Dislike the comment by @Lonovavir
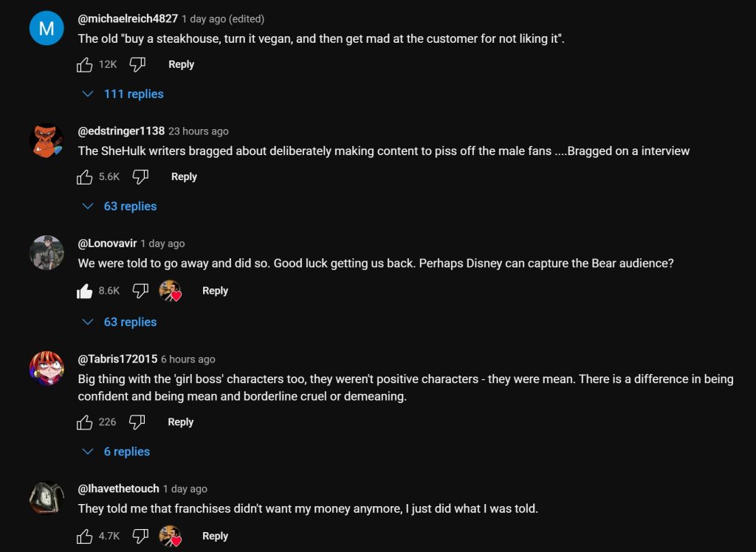 click(140, 291)
